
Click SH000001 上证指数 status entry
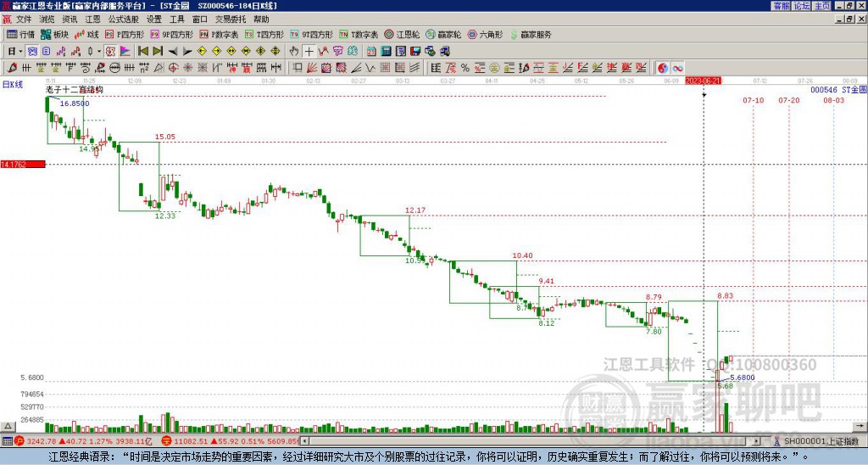821,441
